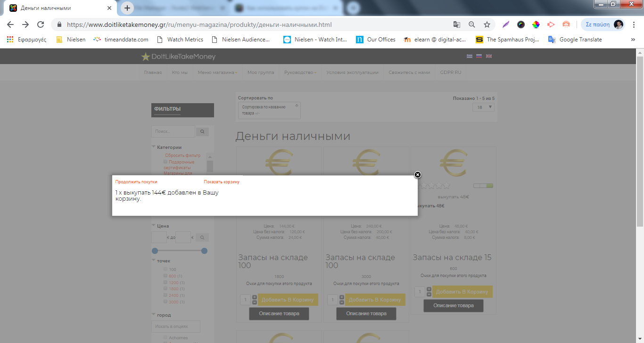
Task: Close the cart popup with X icon
Action: (417, 175)
